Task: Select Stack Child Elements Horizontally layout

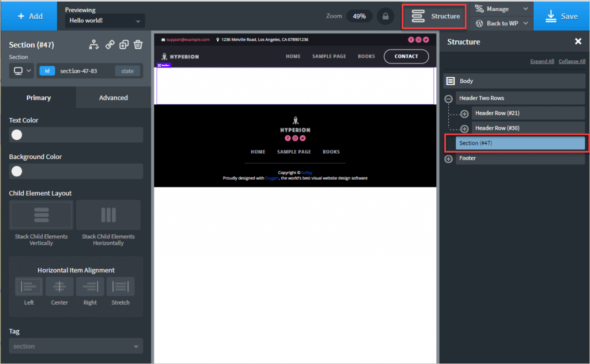Action: pos(108,215)
